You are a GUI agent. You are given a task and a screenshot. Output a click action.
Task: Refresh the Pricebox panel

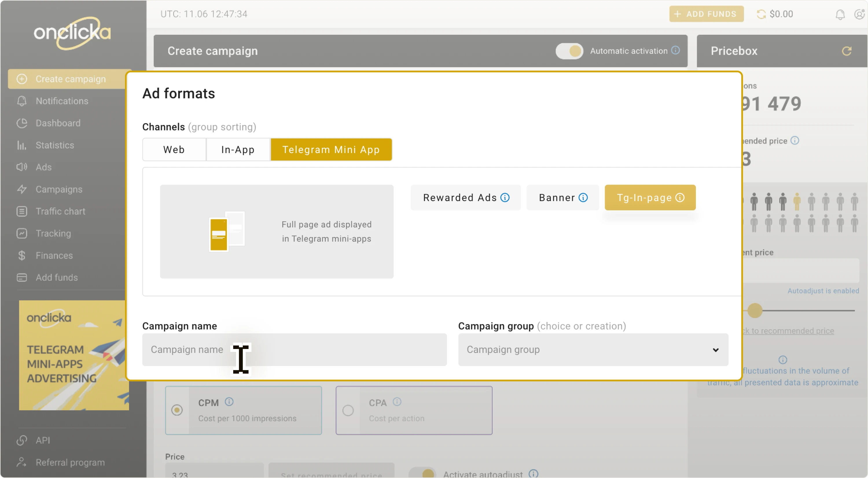(x=847, y=51)
